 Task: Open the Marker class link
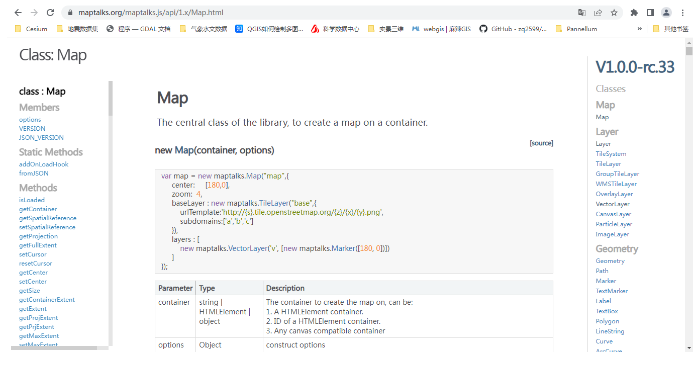tap(605, 281)
